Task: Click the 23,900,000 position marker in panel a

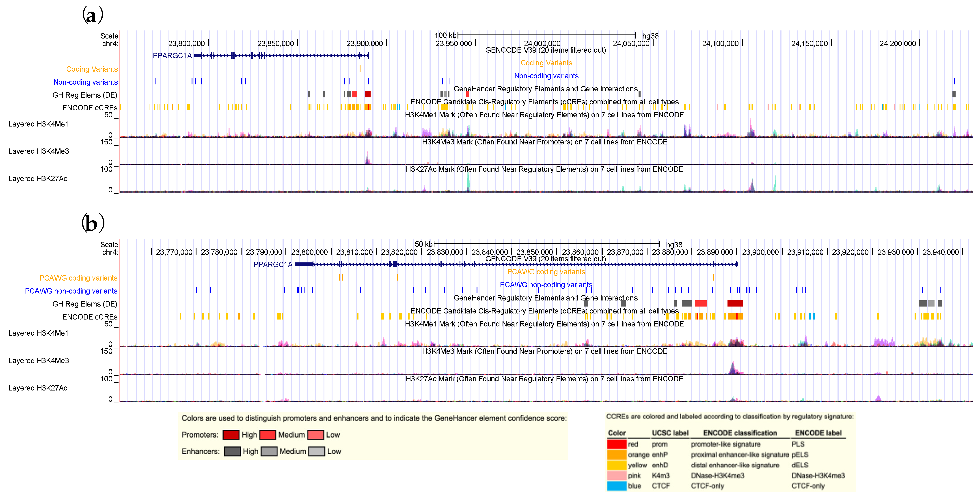Action: [x=365, y=44]
